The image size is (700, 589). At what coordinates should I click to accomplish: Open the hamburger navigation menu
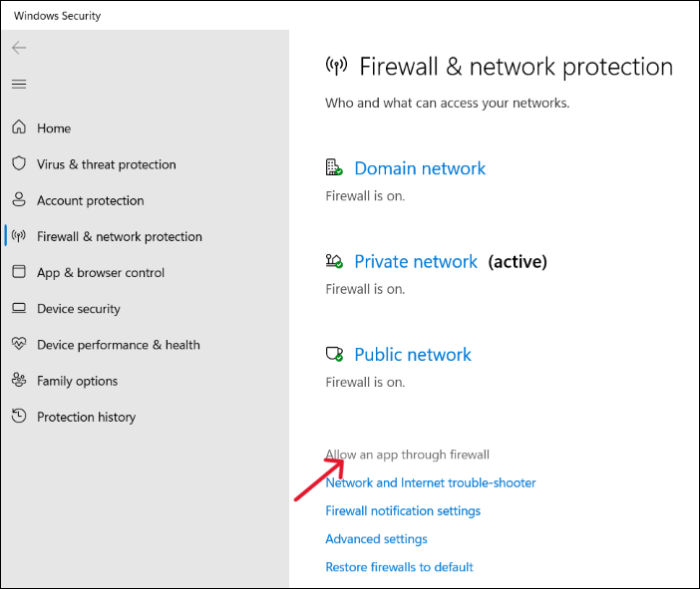19,84
